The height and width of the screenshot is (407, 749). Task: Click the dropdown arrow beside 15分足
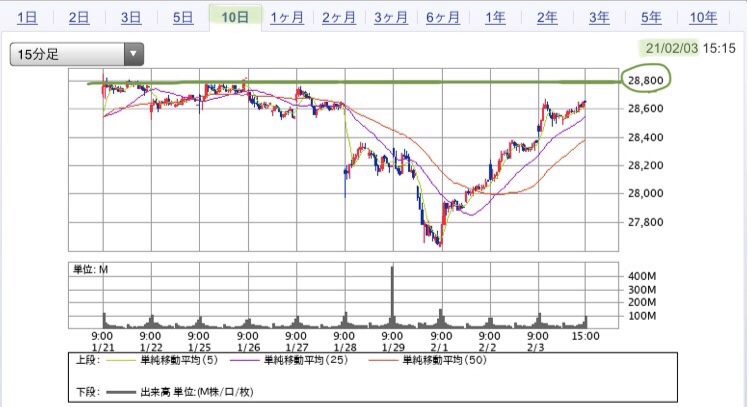point(134,54)
